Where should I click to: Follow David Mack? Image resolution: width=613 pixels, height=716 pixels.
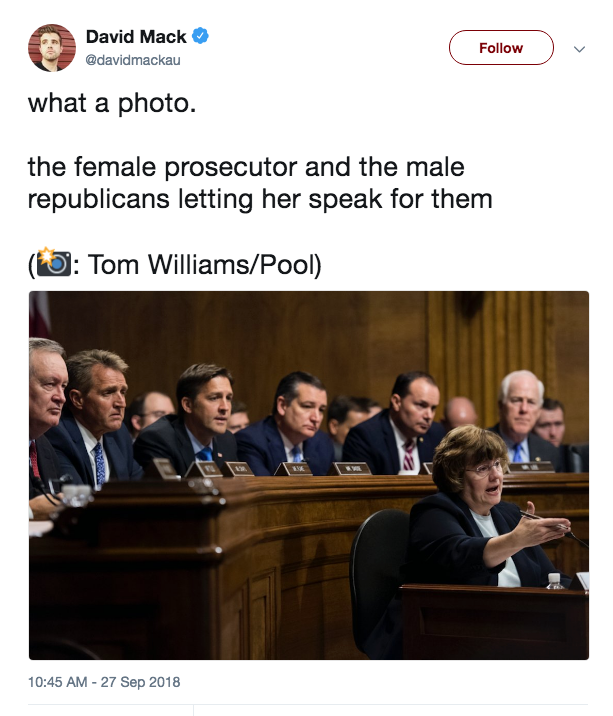[501, 47]
